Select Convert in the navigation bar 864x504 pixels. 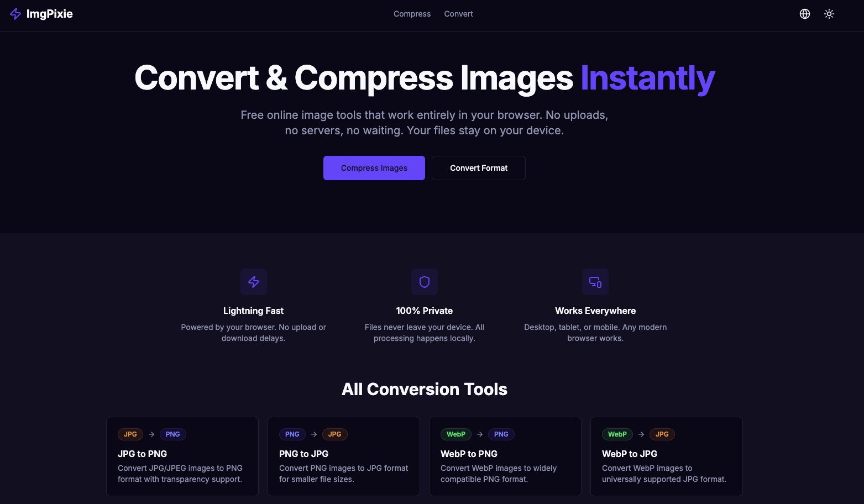tap(458, 13)
